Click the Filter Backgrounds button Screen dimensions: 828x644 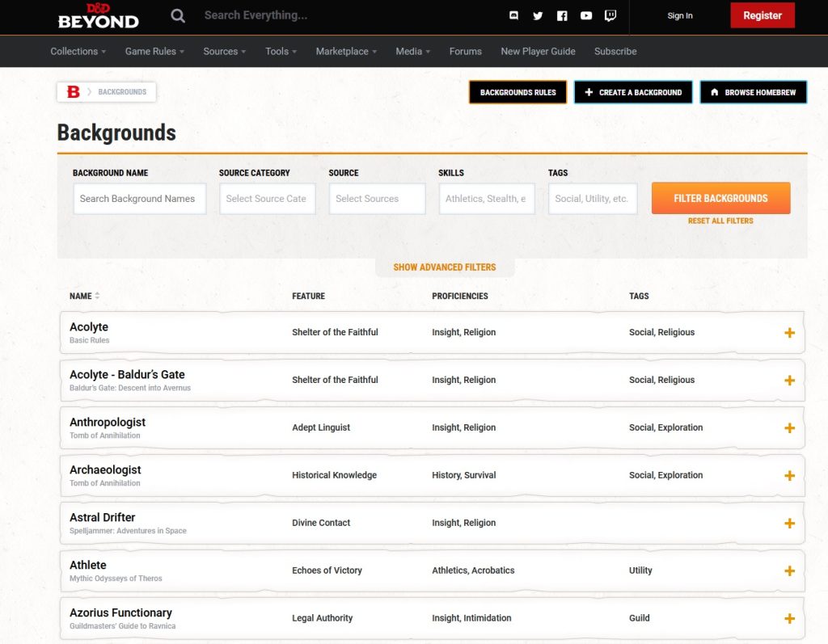coord(720,198)
